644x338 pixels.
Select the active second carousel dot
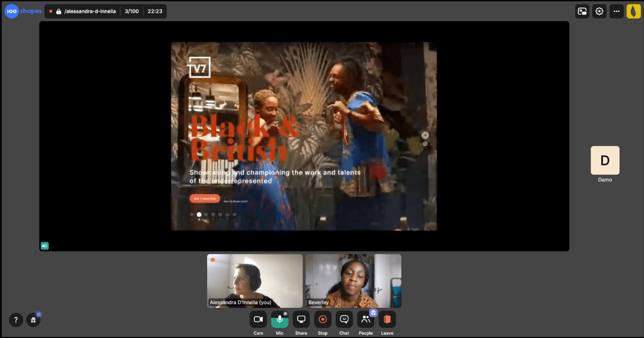click(x=199, y=215)
